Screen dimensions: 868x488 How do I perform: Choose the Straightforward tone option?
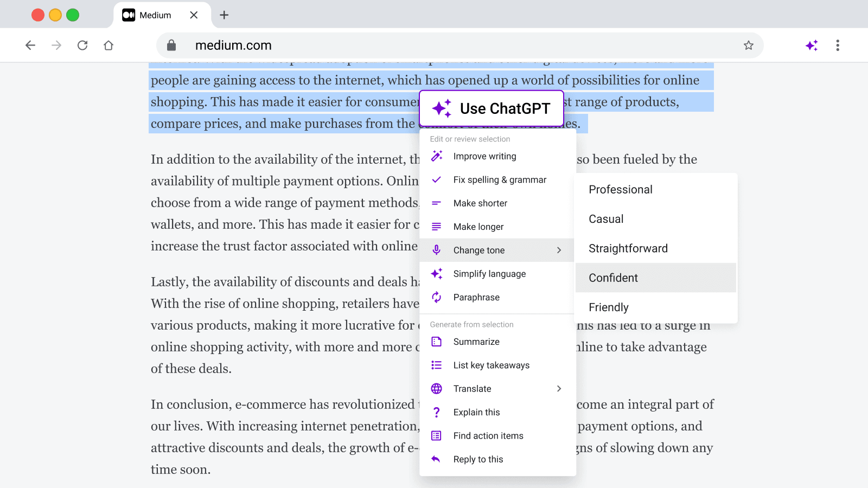656,248
